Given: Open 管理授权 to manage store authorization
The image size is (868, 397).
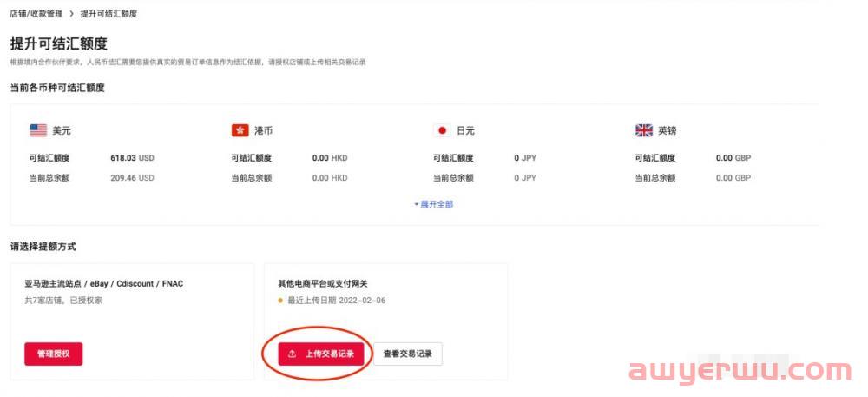Looking at the screenshot, I should point(53,354).
